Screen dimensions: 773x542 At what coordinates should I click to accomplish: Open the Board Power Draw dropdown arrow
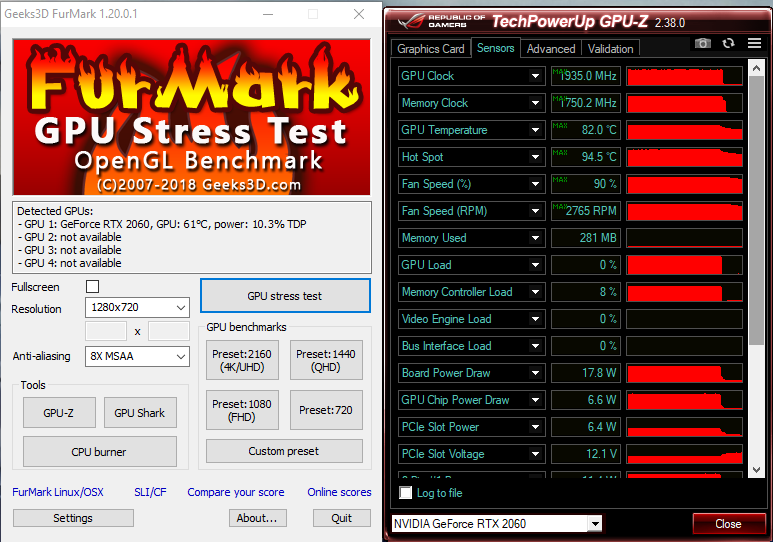tap(535, 373)
